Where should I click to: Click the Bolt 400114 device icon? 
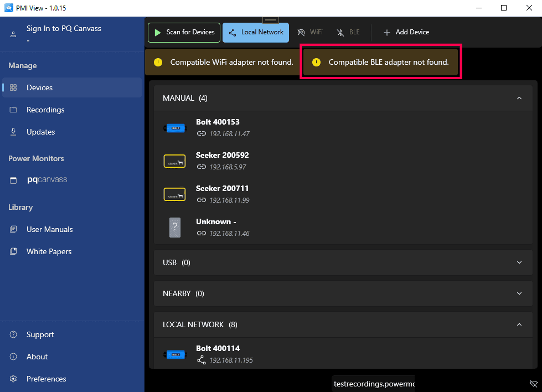(174, 354)
